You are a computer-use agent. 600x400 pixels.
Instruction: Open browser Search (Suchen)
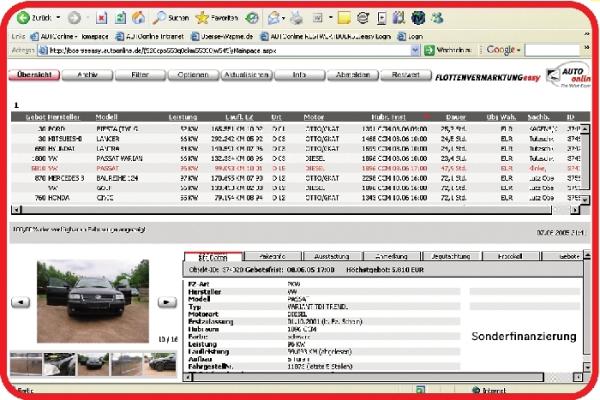pos(167,18)
